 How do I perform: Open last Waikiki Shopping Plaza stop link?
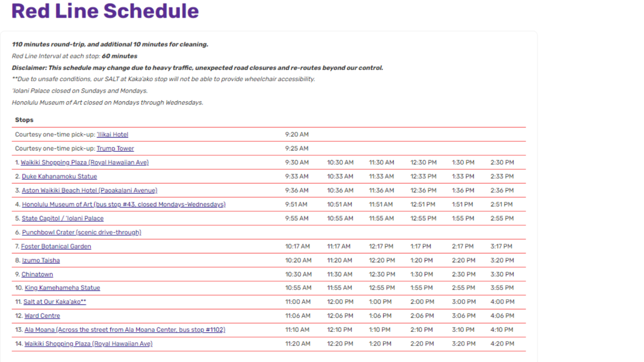coord(88,344)
